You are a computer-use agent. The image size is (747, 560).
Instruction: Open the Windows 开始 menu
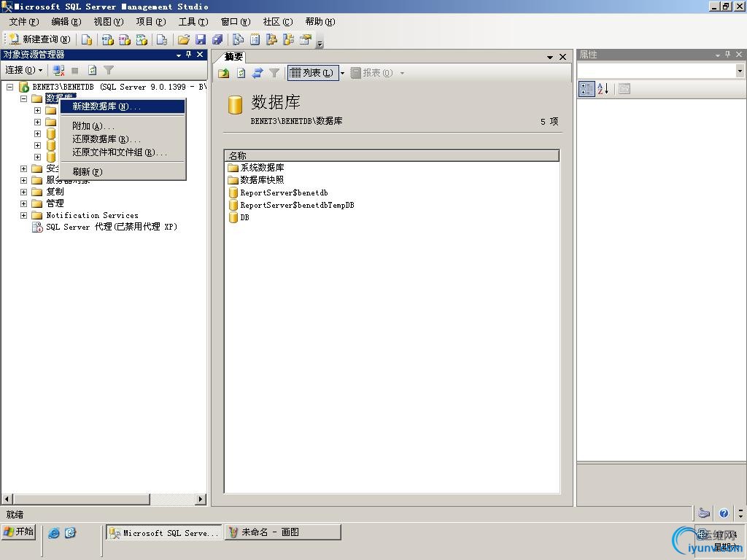[18, 532]
